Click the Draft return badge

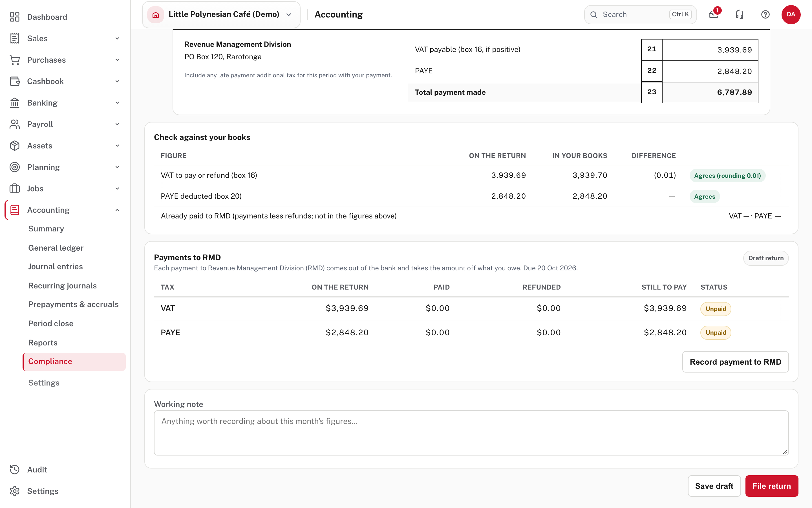(x=766, y=258)
